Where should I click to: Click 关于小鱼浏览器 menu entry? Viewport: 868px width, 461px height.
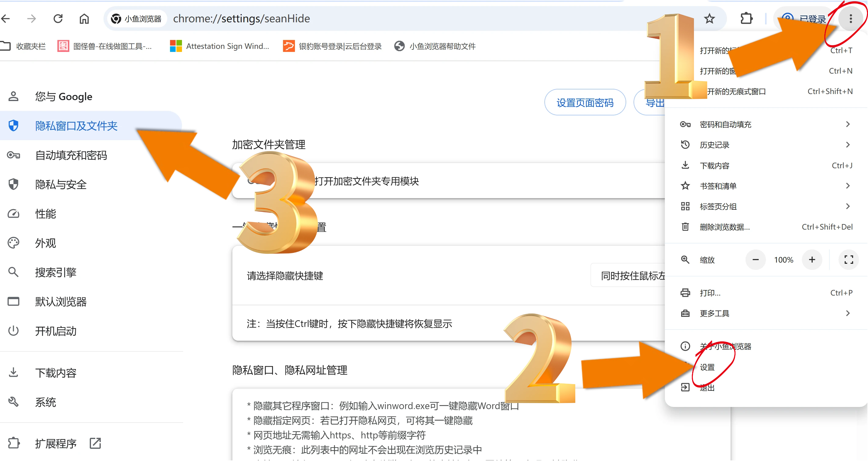tap(766, 347)
